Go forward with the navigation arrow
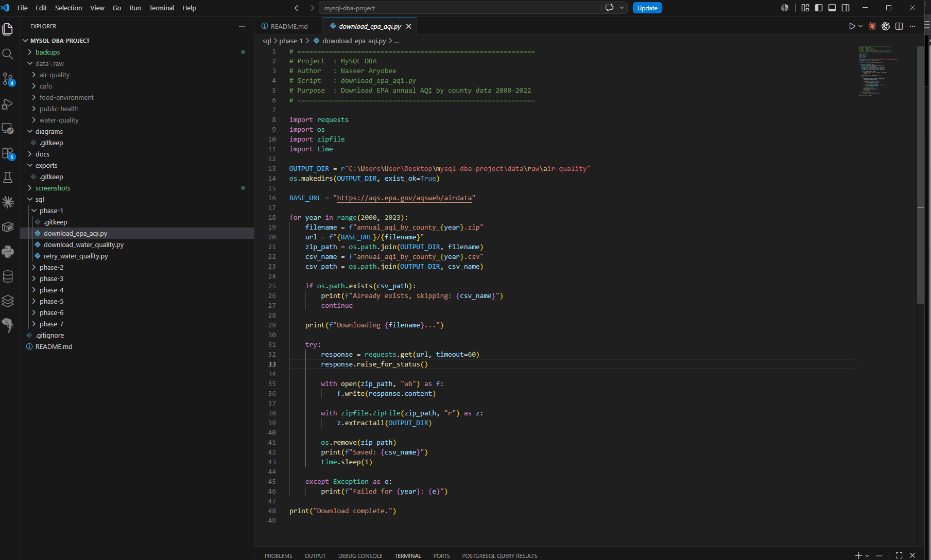 [311, 8]
